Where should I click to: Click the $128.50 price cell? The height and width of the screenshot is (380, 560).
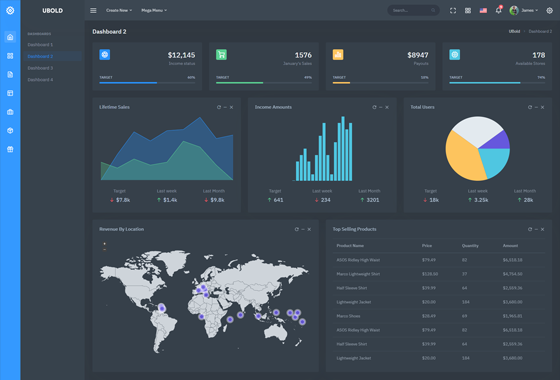click(x=430, y=274)
